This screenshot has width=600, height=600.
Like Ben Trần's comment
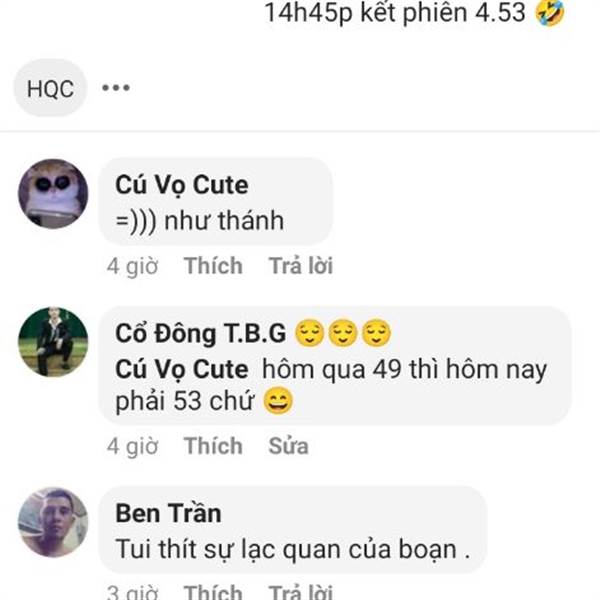pos(213,592)
